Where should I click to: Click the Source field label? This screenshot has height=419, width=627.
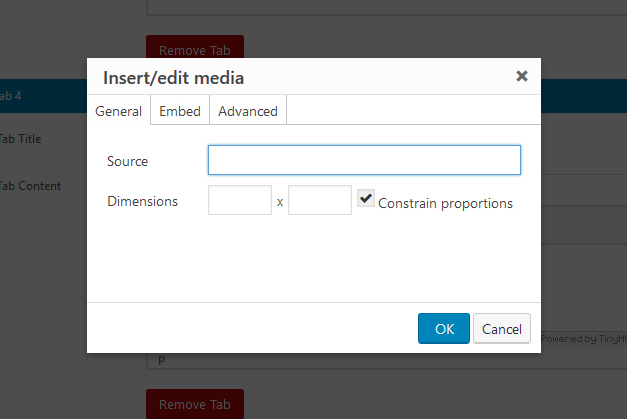127,161
